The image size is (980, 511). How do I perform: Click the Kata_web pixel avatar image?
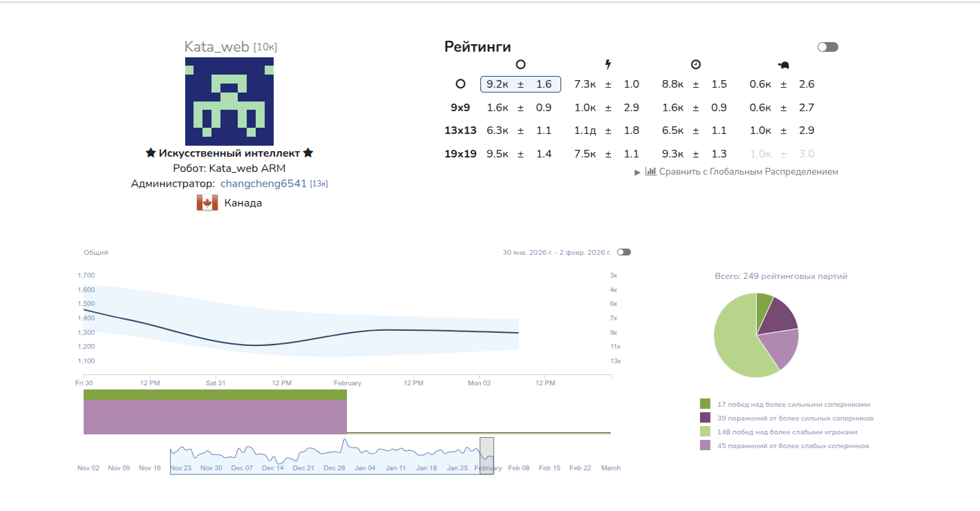click(x=229, y=102)
